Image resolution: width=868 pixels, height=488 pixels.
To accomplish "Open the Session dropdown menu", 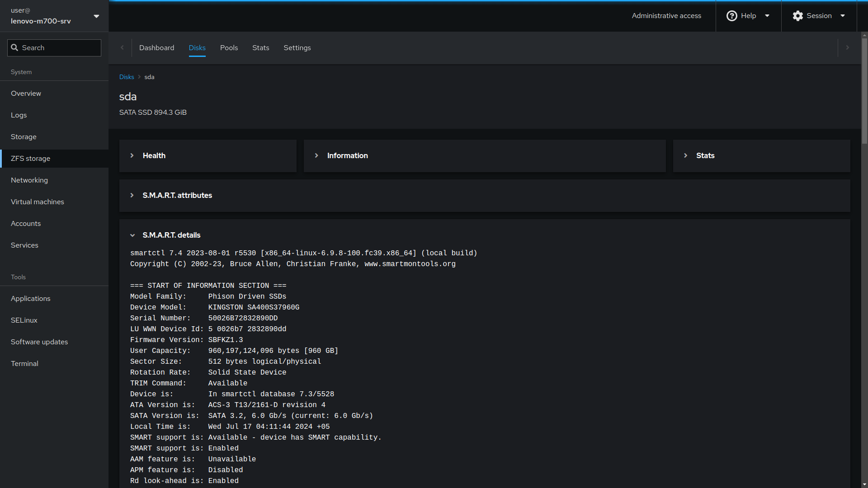I will coord(819,16).
